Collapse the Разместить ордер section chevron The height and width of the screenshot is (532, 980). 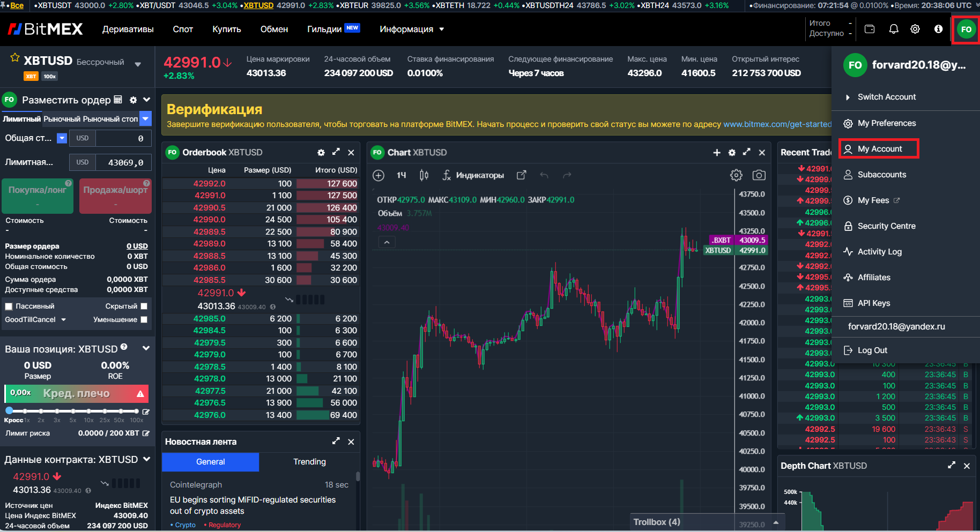146,100
